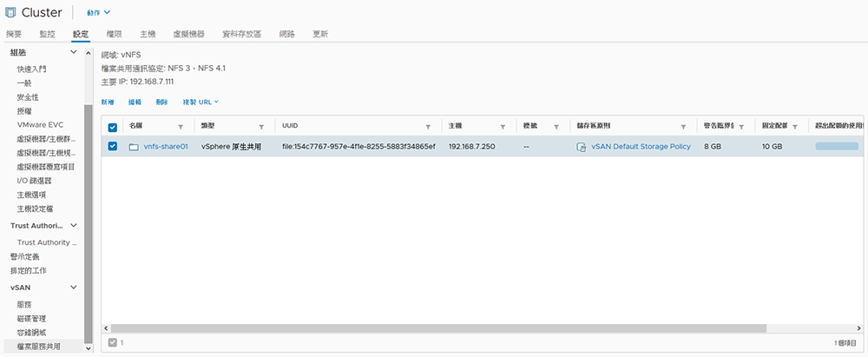Switch to the 虛擬機器 tab
This screenshot has width=868, height=357.
(188, 34)
